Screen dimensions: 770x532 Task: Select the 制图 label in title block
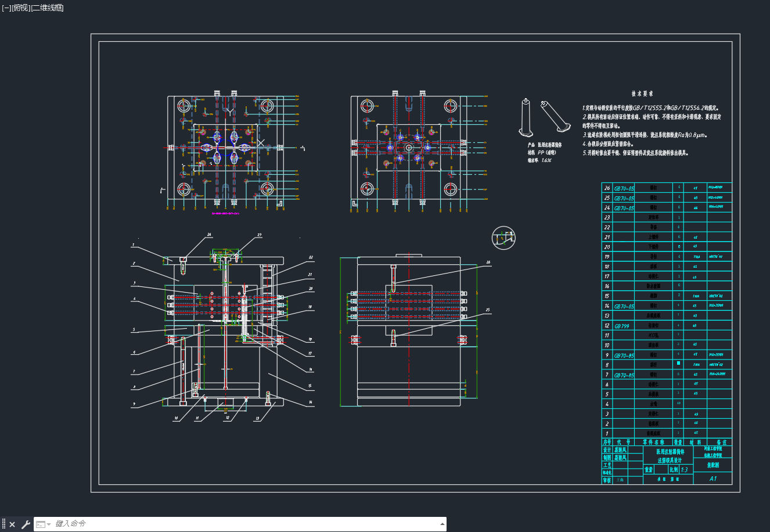[x=607, y=458]
